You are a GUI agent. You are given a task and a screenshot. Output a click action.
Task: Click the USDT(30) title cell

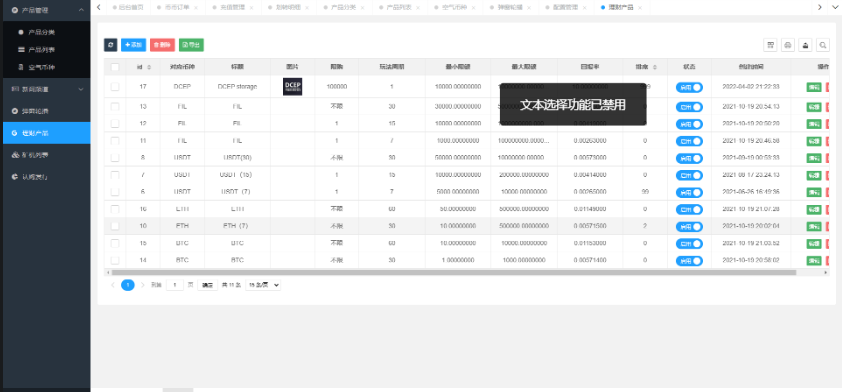(237, 158)
